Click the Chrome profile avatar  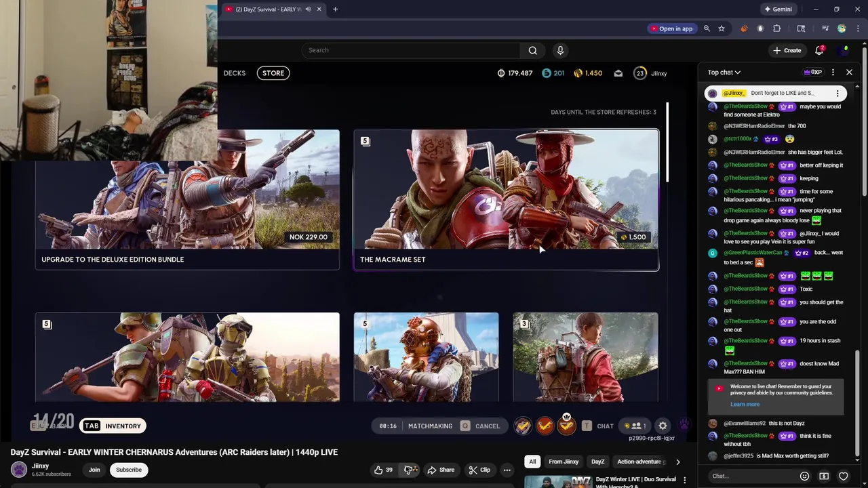842,28
